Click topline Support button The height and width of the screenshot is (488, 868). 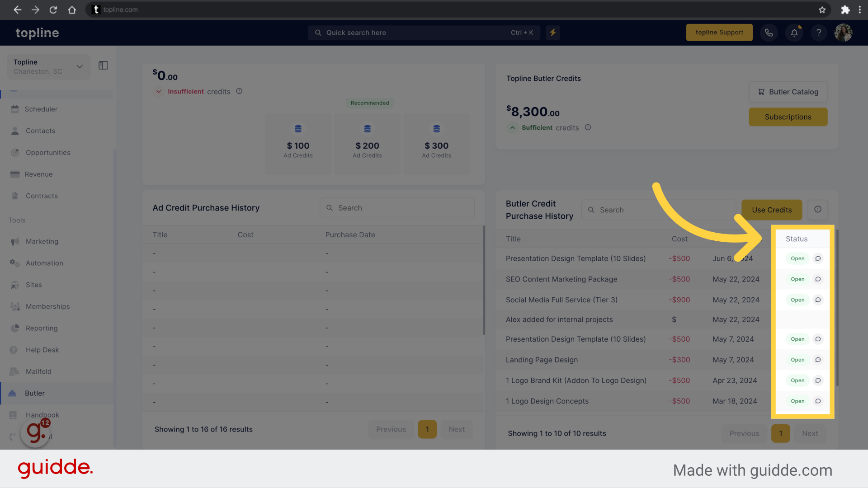point(719,33)
